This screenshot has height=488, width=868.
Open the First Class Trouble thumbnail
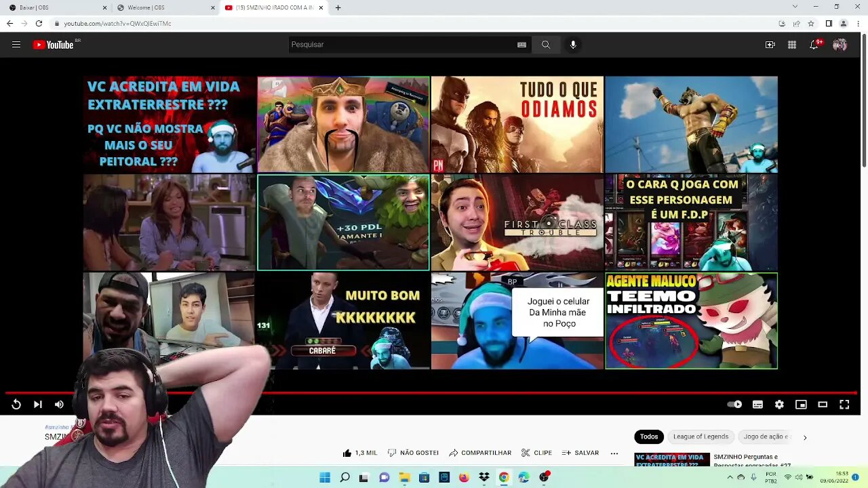pyautogui.click(x=517, y=222)
